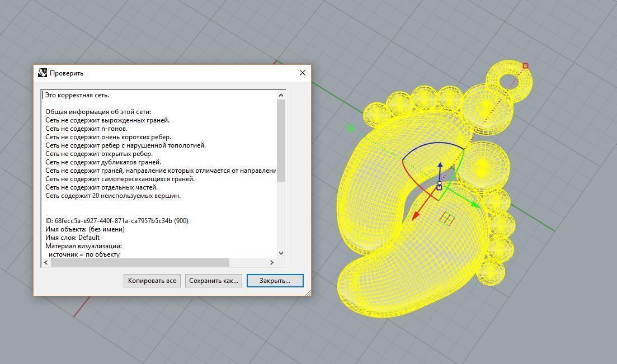This screenshot has height=364, width=617.
Task: Click the line 'источник = по объекту'
Action: (84, 254)
